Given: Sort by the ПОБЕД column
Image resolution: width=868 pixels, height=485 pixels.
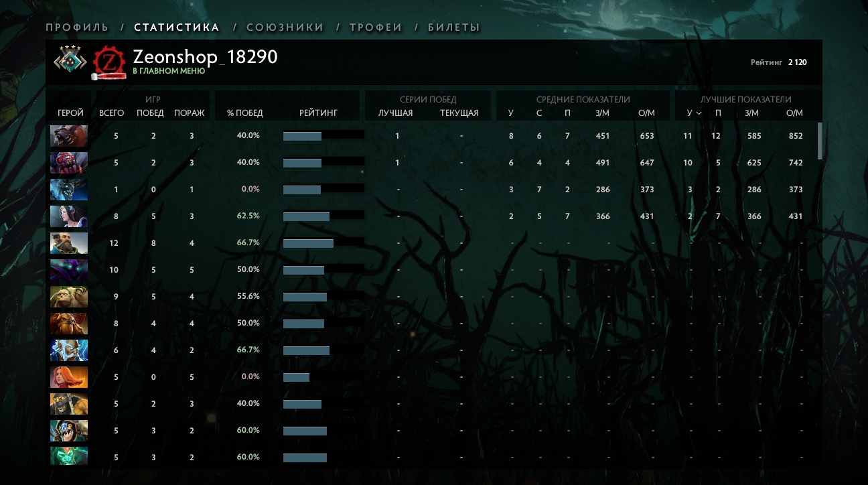Looking at the screenshot, I should (150, 113).
